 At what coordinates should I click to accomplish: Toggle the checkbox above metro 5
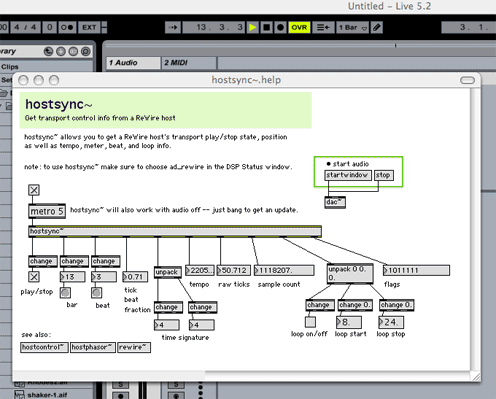34,190
